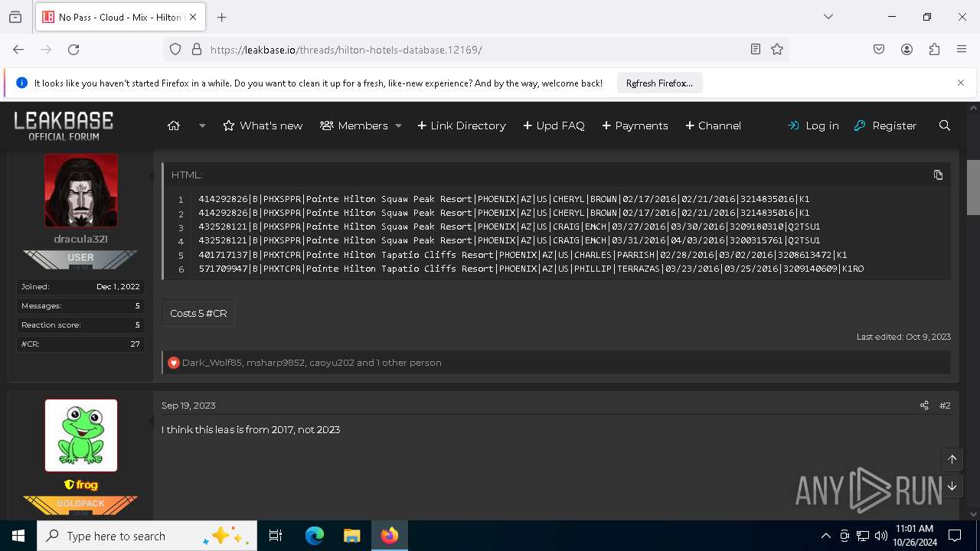Open the Payments menu item

click(635, 126)
